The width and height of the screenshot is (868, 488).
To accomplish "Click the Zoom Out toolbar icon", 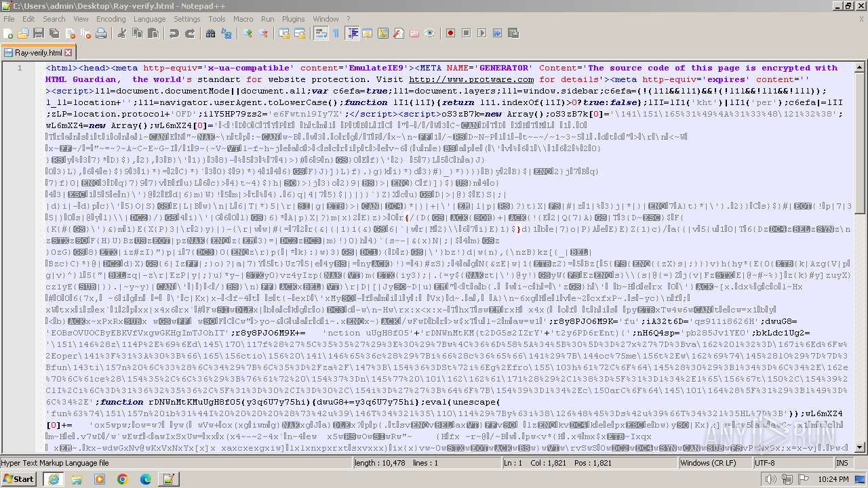I will coord(263,33).
